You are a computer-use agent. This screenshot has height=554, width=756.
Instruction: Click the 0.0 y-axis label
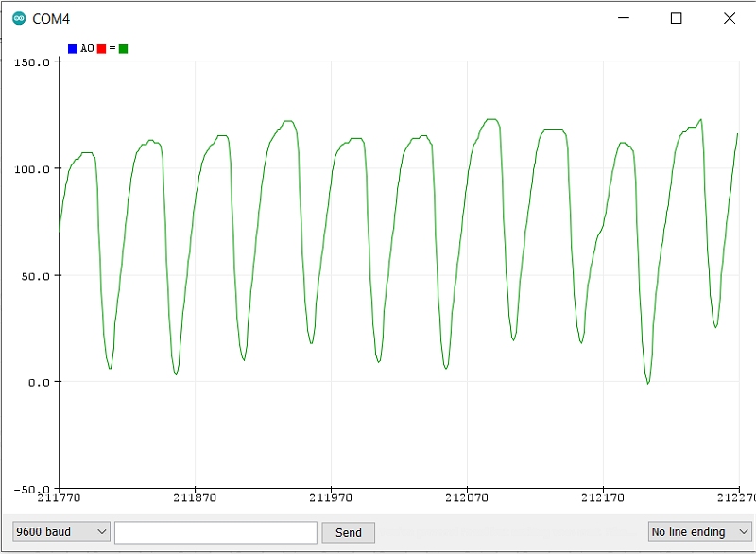(x=38, y=383)
